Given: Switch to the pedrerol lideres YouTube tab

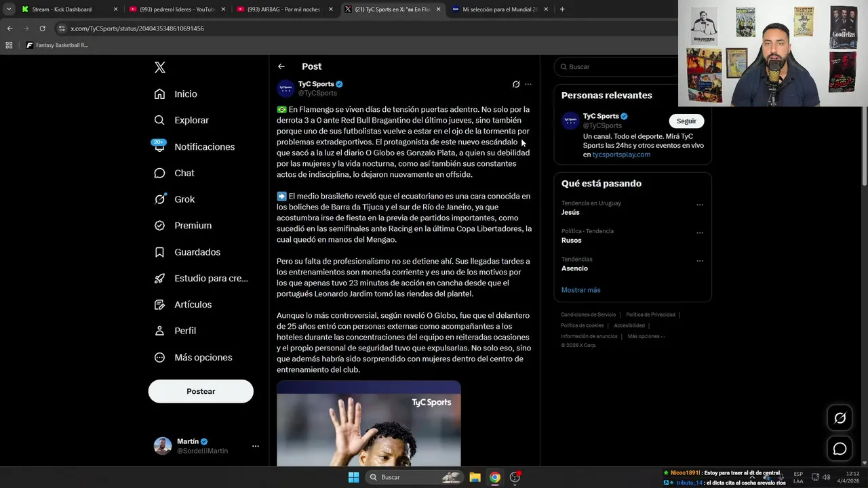Looking at the screenshot, I should (x=176, y=9).
